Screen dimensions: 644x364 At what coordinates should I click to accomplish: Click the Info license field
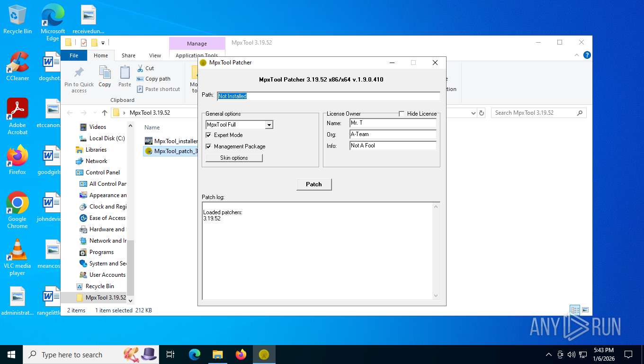(x=393, y=146)
